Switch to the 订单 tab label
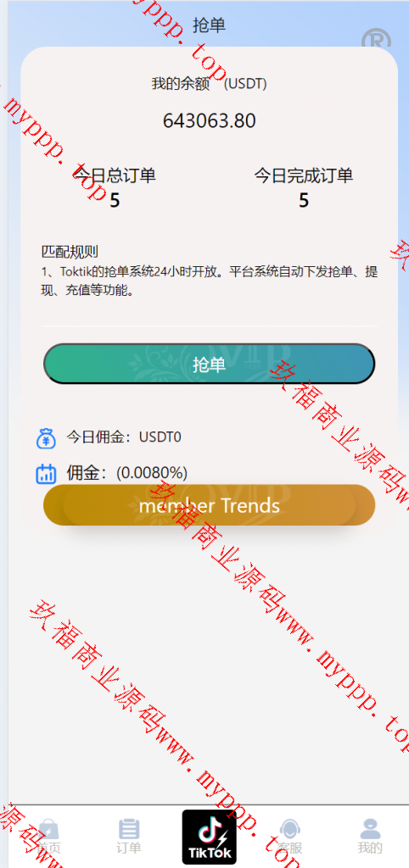This screenshot has height=868, width=409. (129, 848)
